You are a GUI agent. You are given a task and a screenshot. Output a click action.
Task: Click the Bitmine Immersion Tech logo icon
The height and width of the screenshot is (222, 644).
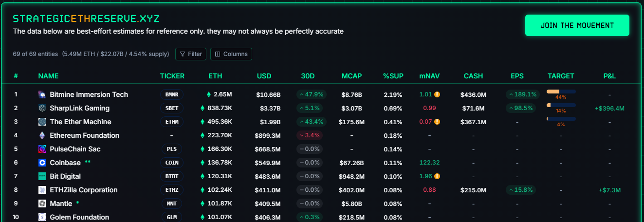coord(42,94)
